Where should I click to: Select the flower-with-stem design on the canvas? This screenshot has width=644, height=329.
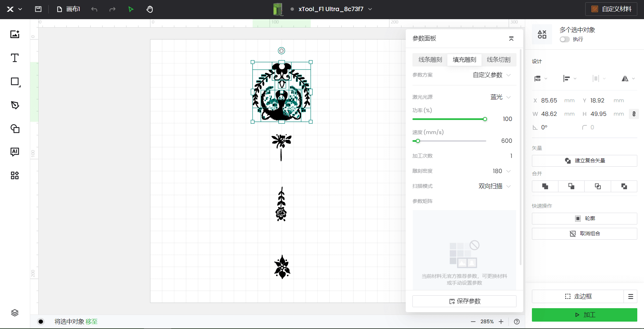[x=281, y=147]
